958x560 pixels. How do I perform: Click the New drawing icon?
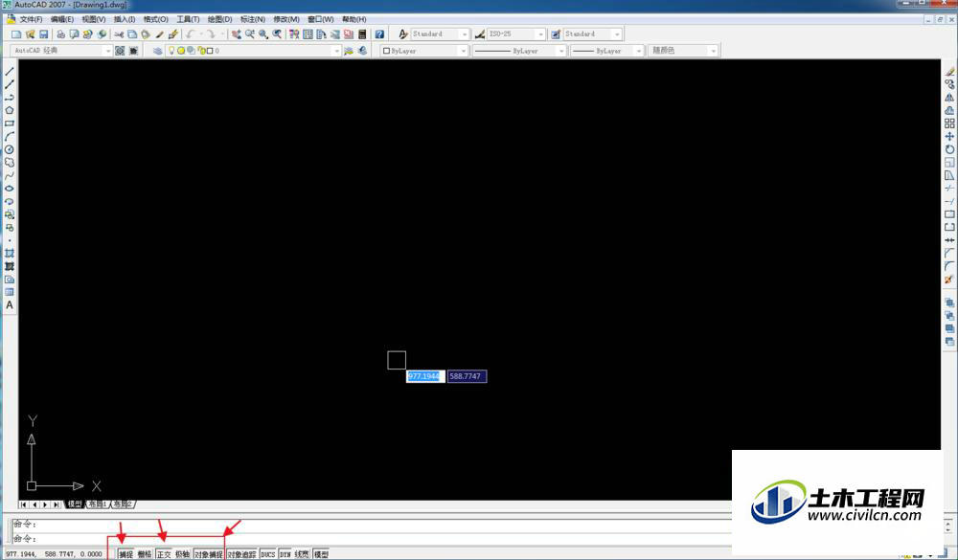coord(16,34)
